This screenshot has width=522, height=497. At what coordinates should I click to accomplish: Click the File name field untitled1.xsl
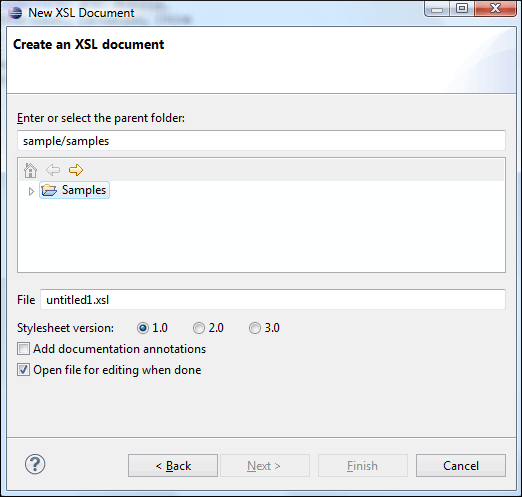coord(273,300)
